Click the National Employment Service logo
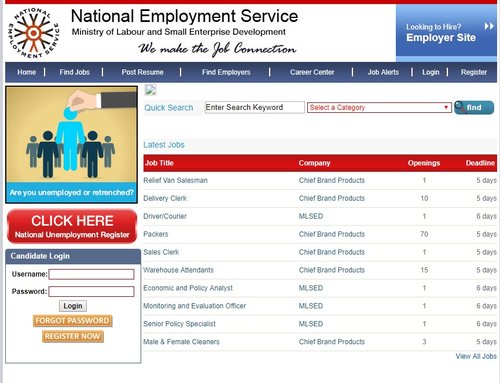The height and width of the screenshot is (383, 500). tap(33, 33)
